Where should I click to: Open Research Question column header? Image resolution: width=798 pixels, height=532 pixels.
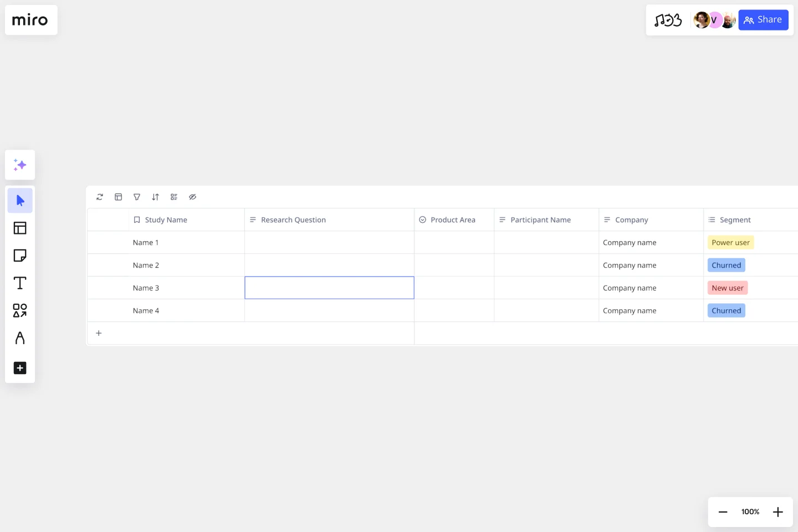[x=329, y=220]
